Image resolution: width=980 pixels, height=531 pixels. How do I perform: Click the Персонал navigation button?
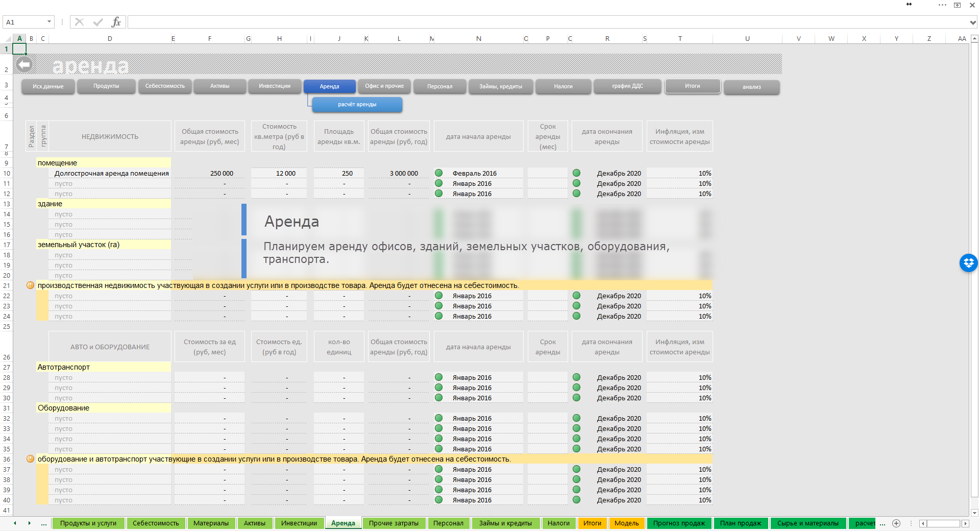tap(440, 86)
